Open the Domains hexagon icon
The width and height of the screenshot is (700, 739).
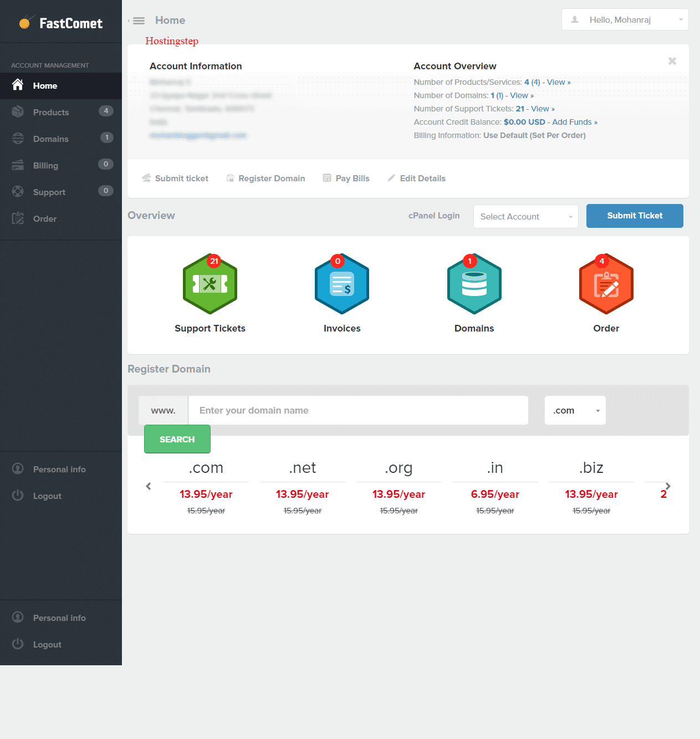point(474,284)
